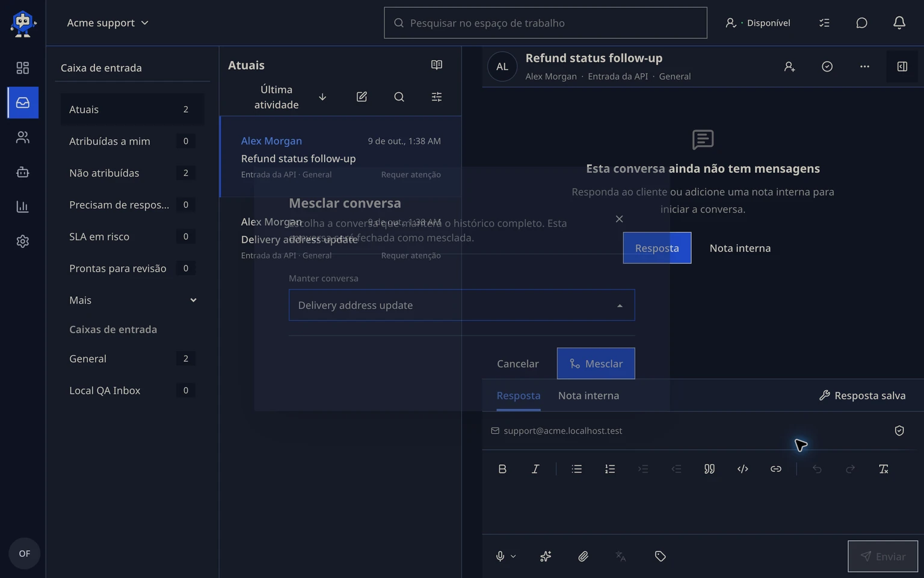
Task: Open conversation list filter options
Action: tap(437, 97)
